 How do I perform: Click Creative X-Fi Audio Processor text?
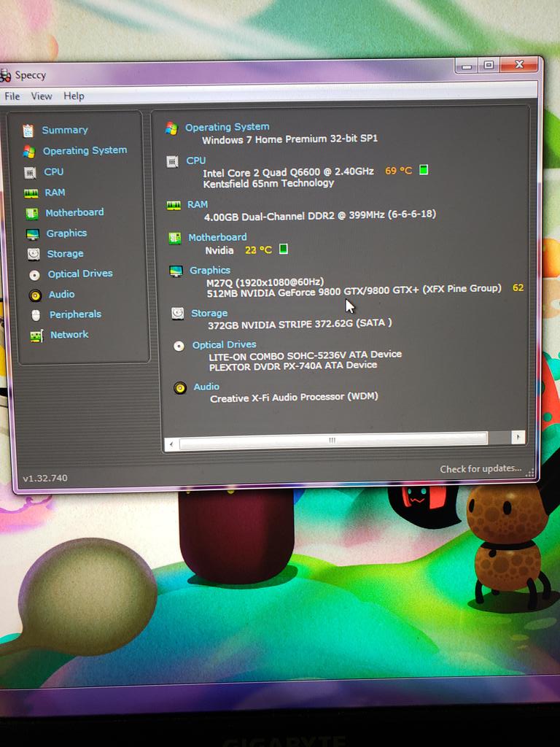coord(295,398)
